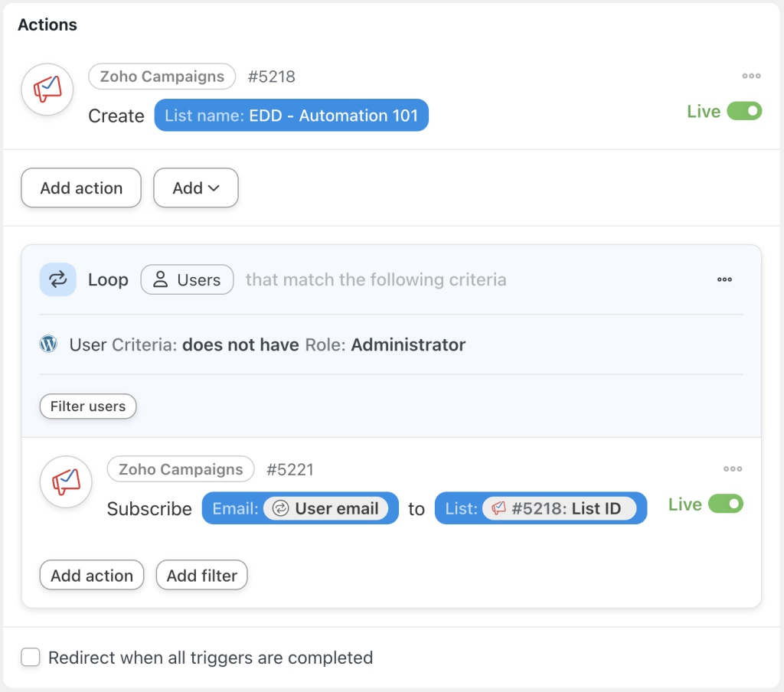Toggle the Live switch on the Create action
Viewport: 784px width, 692px height.
[x=745, y=111]
